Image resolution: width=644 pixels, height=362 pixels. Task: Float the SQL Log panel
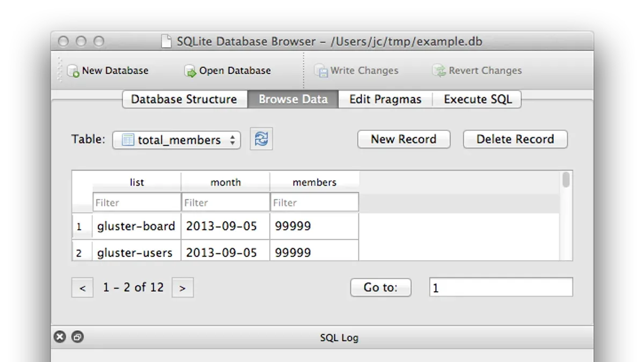click(78, 337)
